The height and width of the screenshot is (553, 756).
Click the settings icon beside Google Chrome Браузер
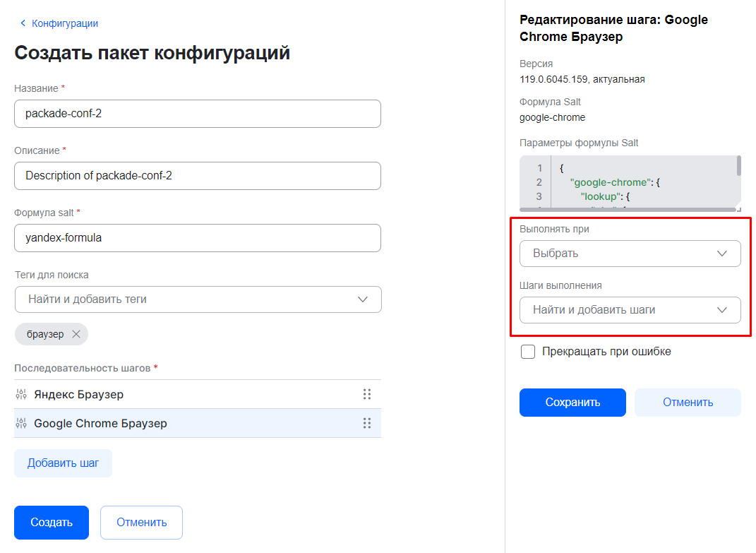pyautogui.click(x=21, y=423)
